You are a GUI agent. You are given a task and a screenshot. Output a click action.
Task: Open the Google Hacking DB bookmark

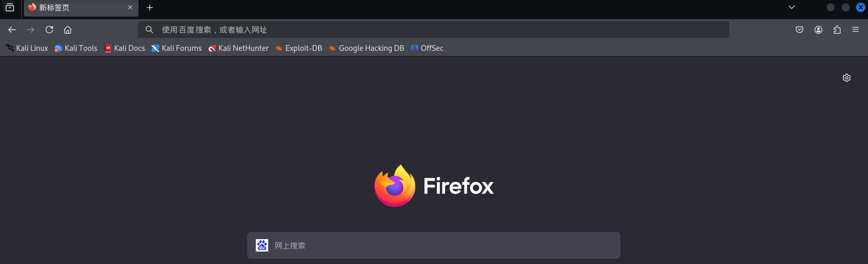click(366, 48)
